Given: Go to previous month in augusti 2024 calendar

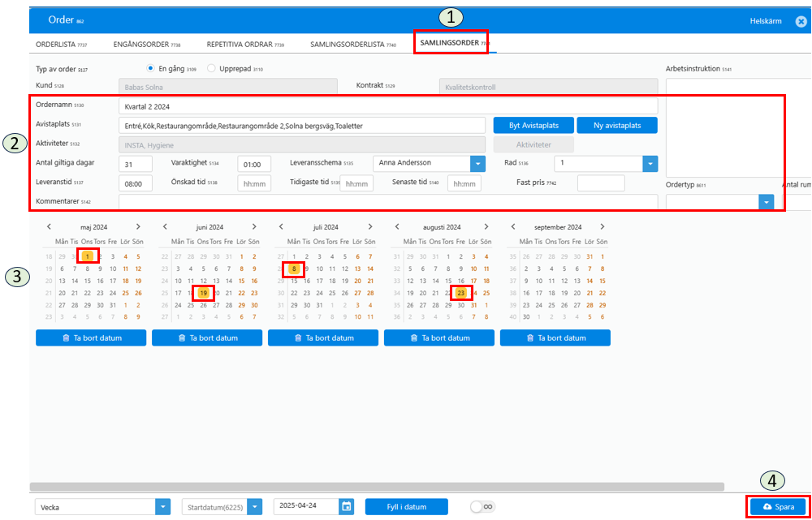Looking at the screenshot, I should [397, 226].
